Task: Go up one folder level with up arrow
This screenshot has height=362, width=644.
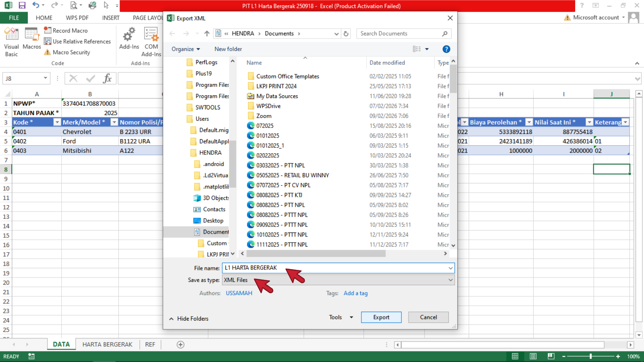Action: click(x=207, y=34)
